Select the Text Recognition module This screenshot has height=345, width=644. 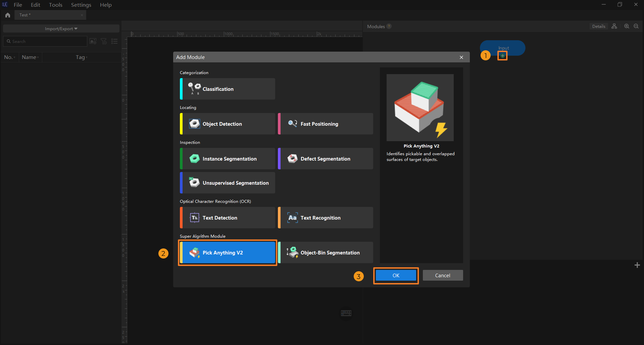326,218
